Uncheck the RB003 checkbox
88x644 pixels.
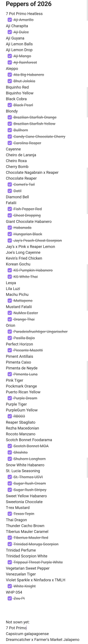(10, 416)
